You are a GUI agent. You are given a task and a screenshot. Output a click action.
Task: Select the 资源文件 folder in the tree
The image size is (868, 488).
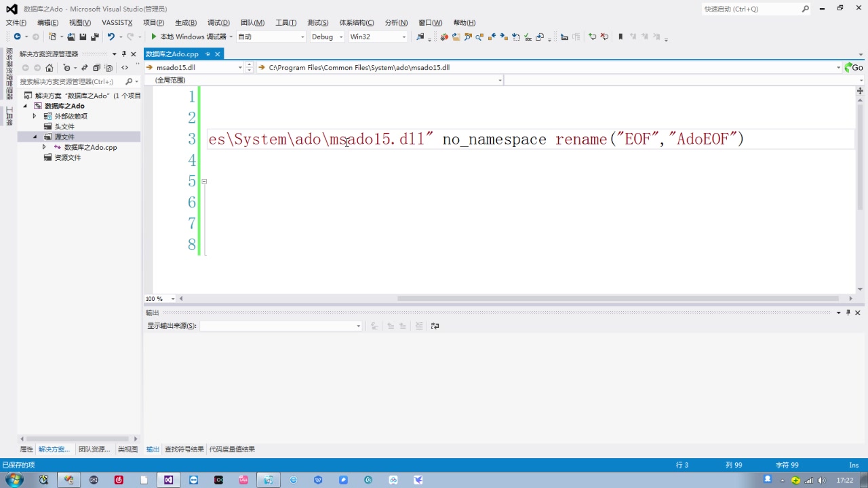point(67,157)
